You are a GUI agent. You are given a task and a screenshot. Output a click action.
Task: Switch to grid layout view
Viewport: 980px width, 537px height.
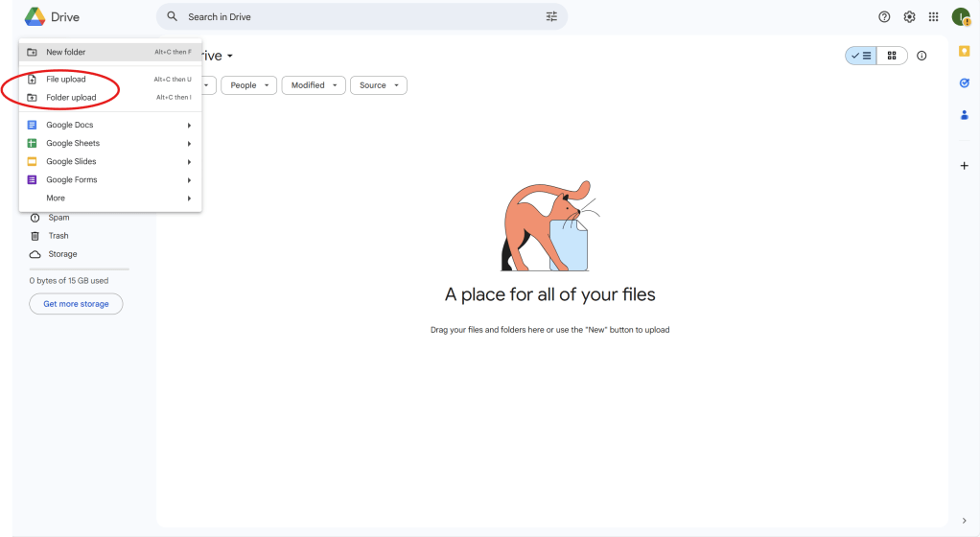click(892, 56)
